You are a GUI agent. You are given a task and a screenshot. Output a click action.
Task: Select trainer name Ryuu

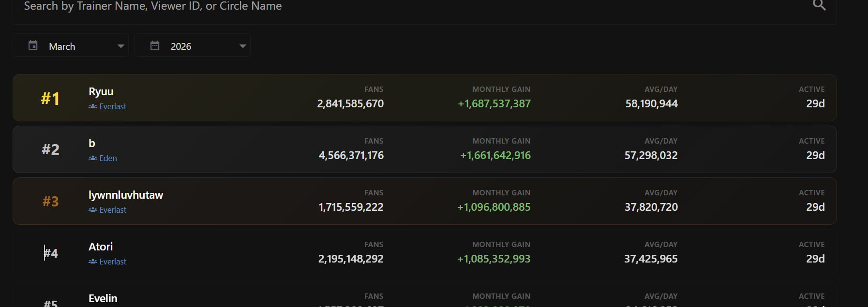[101, 91]
